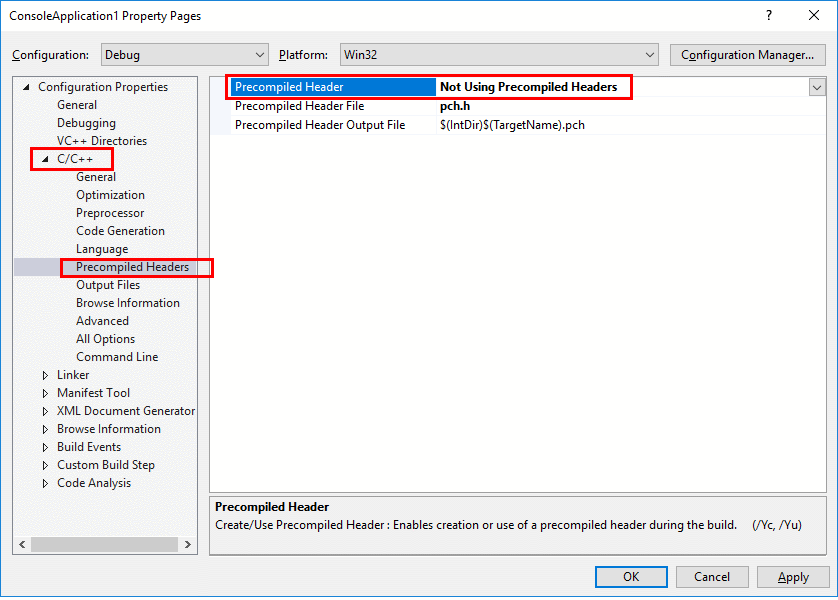Select the Optimization page

click(x=110, y=194)
